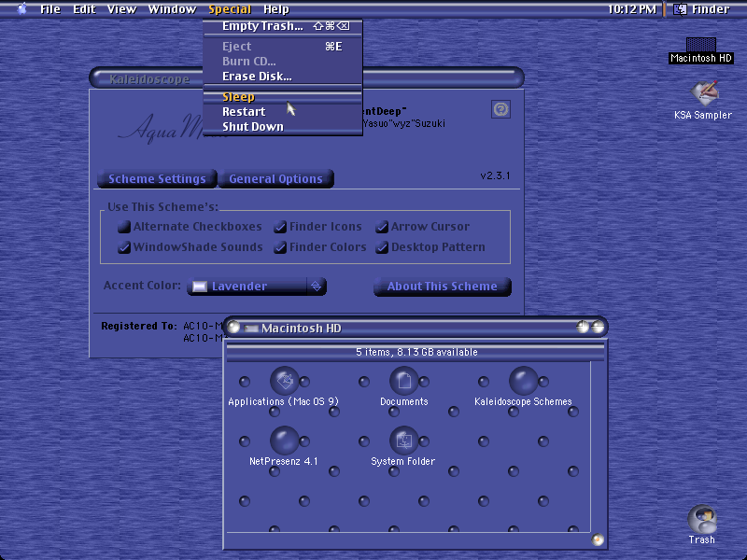Open the Edit menu
The height and width of the screenshot is (560, 747).
[84, 9]
